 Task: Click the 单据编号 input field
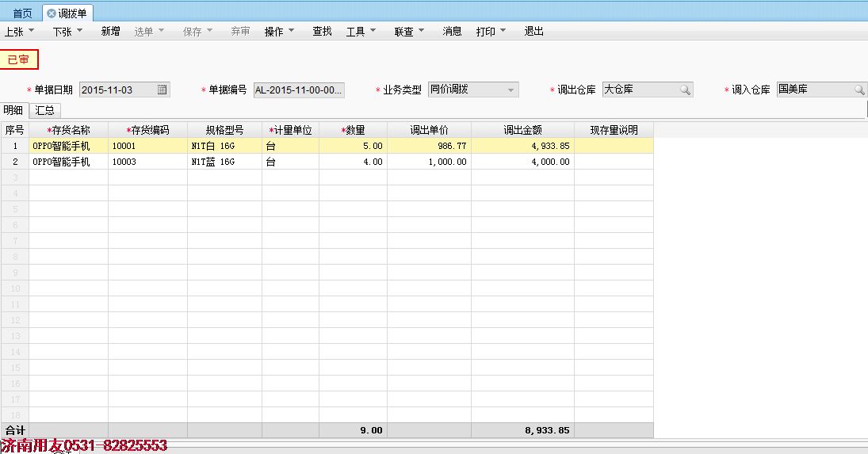[298, 90]
